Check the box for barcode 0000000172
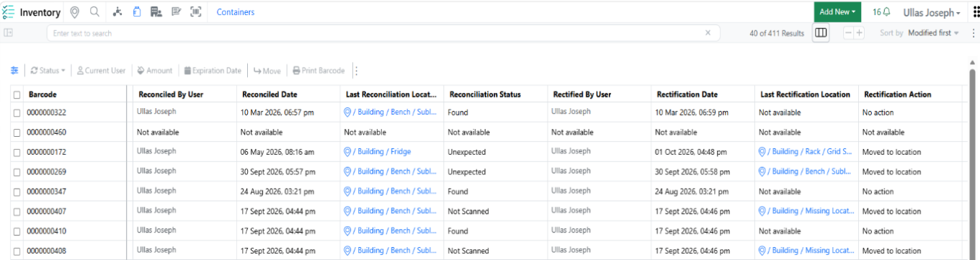This screenshot has height=260, width=980. (17, 153)
